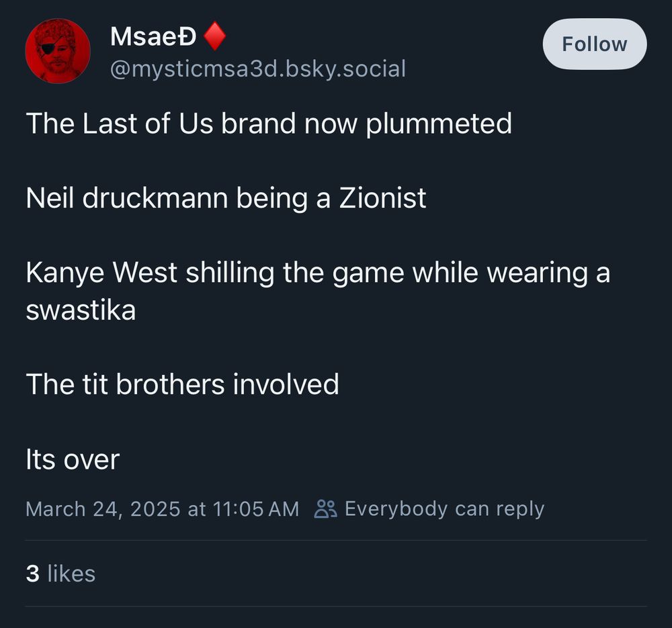The image size is (672, 628).
Task: View the 3 likes list
Action: pyautogui.click(x=60, y=574)
